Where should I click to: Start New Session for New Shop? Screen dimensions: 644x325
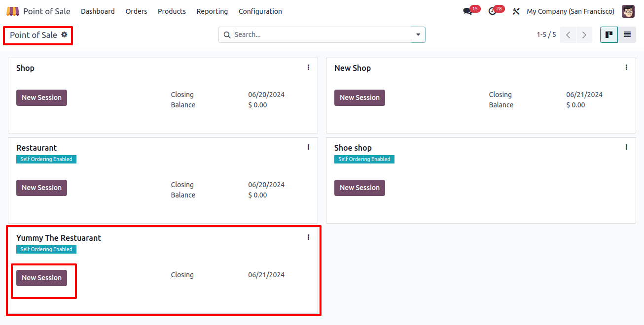click(359, 97)
